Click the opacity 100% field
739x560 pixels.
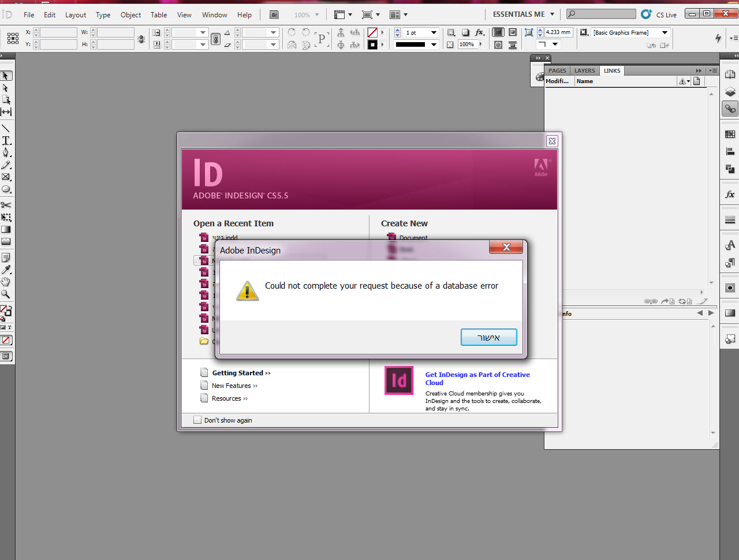pyautogui.click(x=468, y=44)
